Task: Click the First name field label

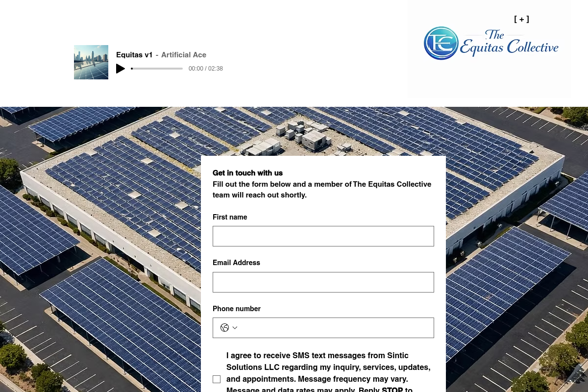Action: 230,217
